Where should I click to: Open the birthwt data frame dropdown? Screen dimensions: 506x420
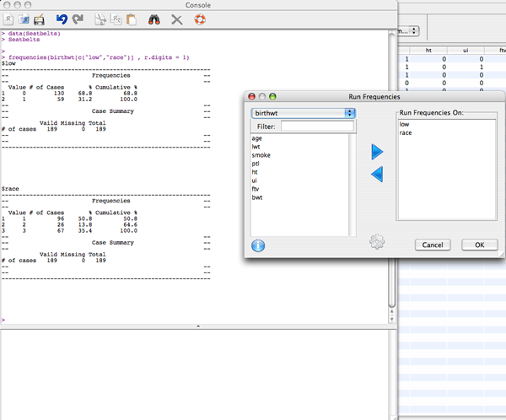[x=304, y=113]
